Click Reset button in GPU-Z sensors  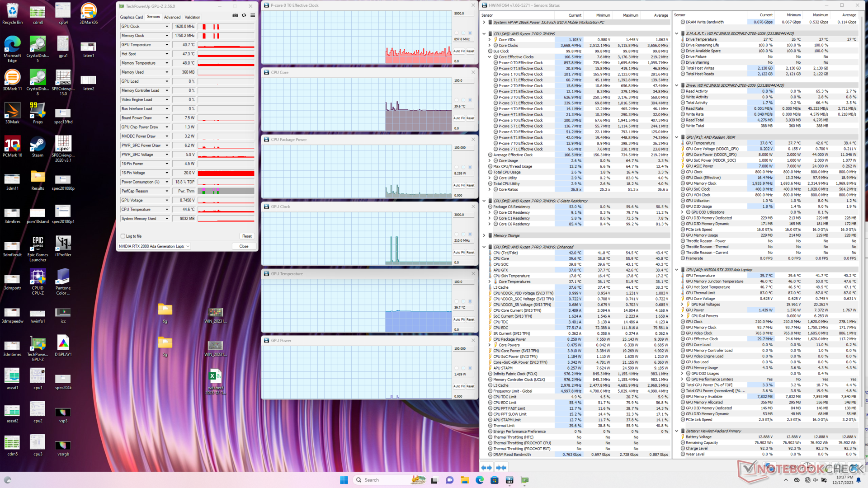[247, 236]
